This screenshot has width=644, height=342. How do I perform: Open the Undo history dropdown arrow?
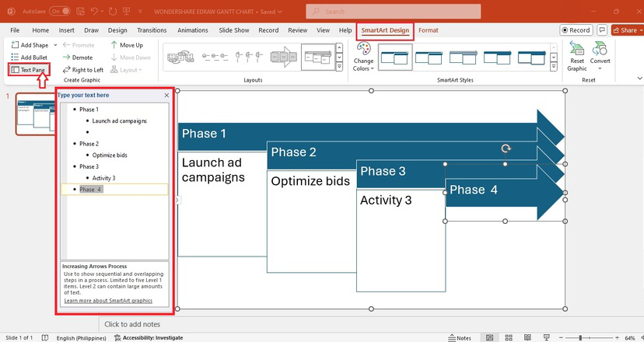pyautogui.click(x=102, y=12)
